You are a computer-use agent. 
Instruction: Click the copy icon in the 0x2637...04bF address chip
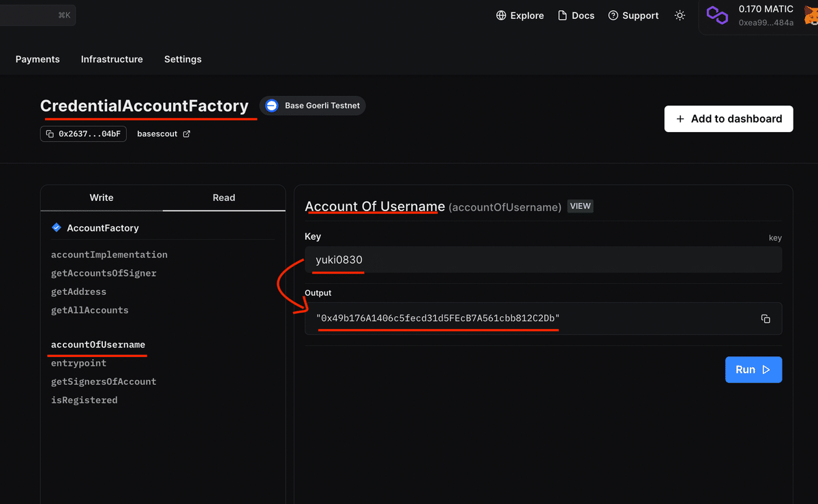pos(50,134)
